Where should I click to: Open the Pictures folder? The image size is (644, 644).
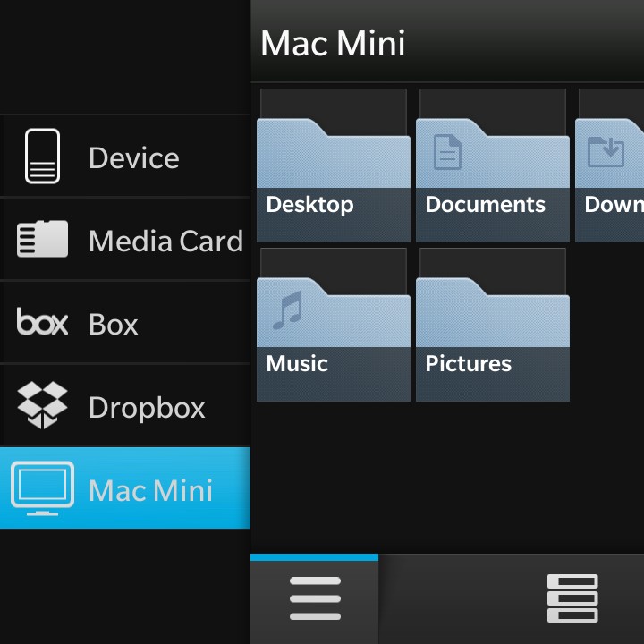[493, 339]
